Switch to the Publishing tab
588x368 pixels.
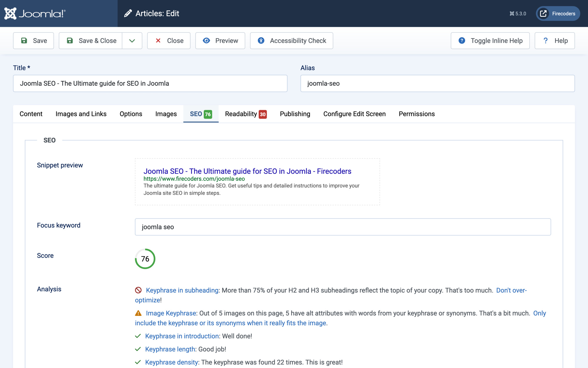click(295, 114)
